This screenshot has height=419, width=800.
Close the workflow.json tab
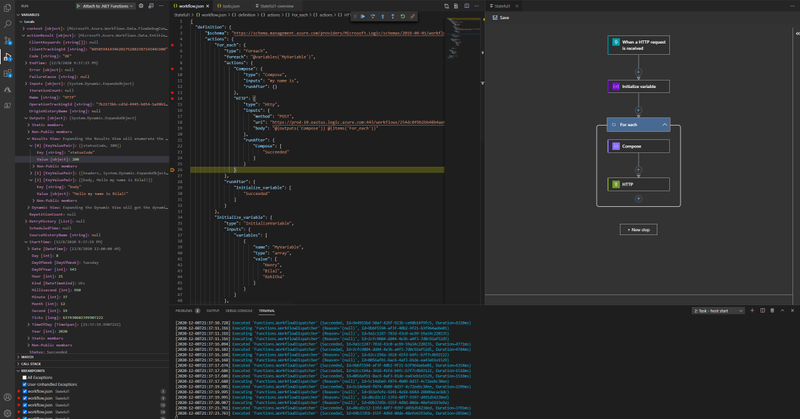coord(208,6)
